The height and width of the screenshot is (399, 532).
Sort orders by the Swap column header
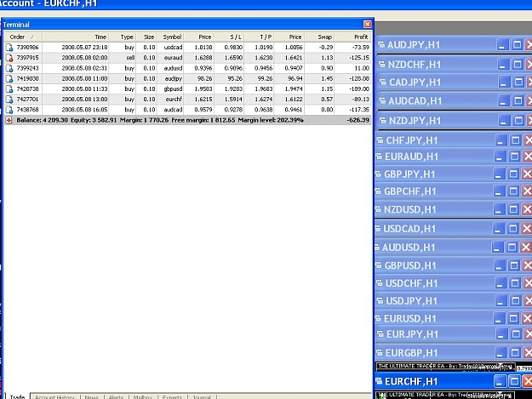[x=319, y=37]
